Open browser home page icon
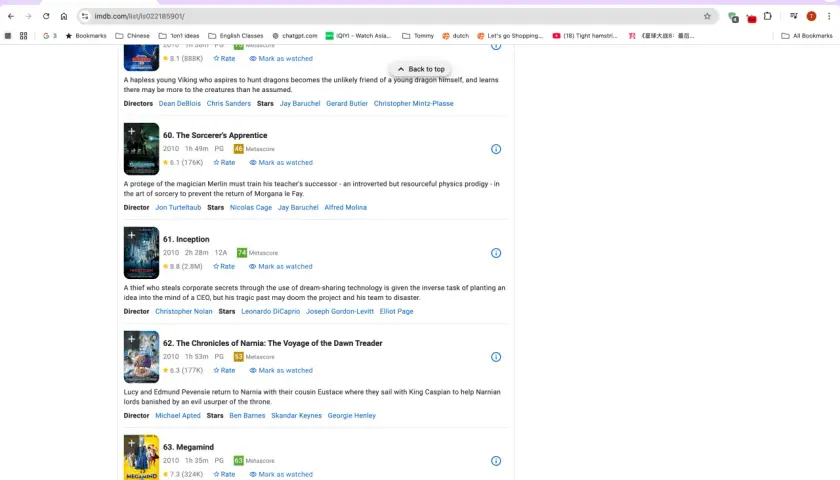This screenshot has height=480, width=840. (64, 16)
